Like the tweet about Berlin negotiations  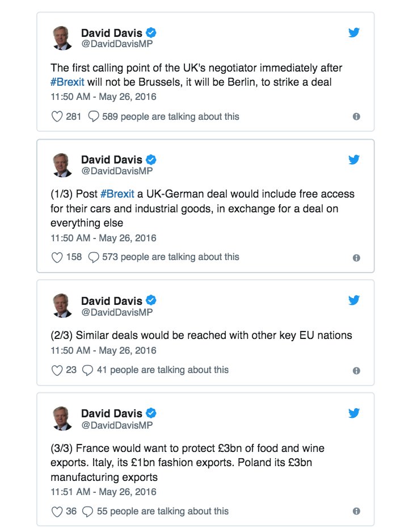[57, 116]
